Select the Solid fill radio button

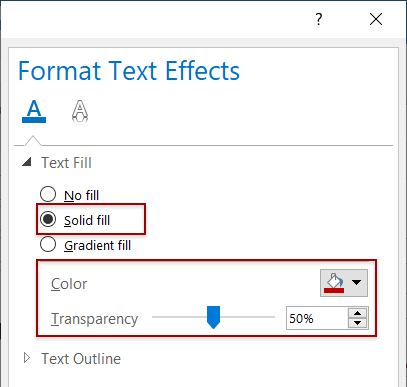pos(48,219)
